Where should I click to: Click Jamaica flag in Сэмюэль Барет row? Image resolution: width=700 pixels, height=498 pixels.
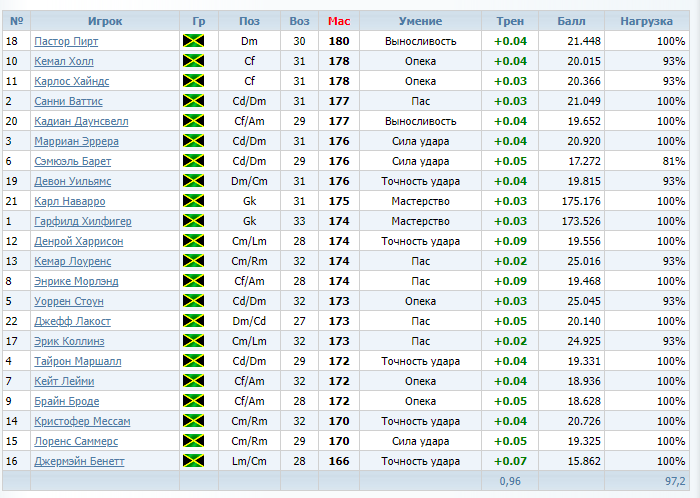[x=193, y=161]
